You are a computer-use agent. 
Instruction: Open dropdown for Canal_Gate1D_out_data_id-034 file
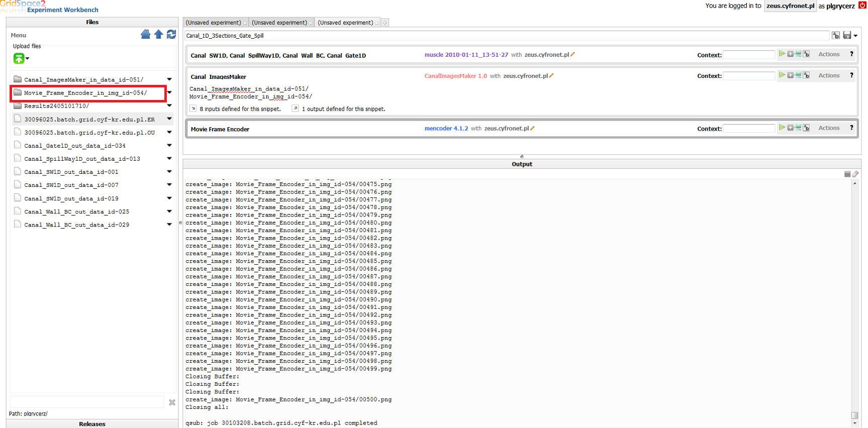tap(169, 145)
